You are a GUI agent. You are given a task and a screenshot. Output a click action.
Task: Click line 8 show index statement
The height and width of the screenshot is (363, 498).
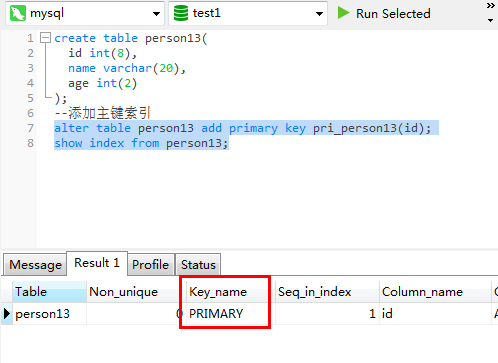(x=141, y=143)
